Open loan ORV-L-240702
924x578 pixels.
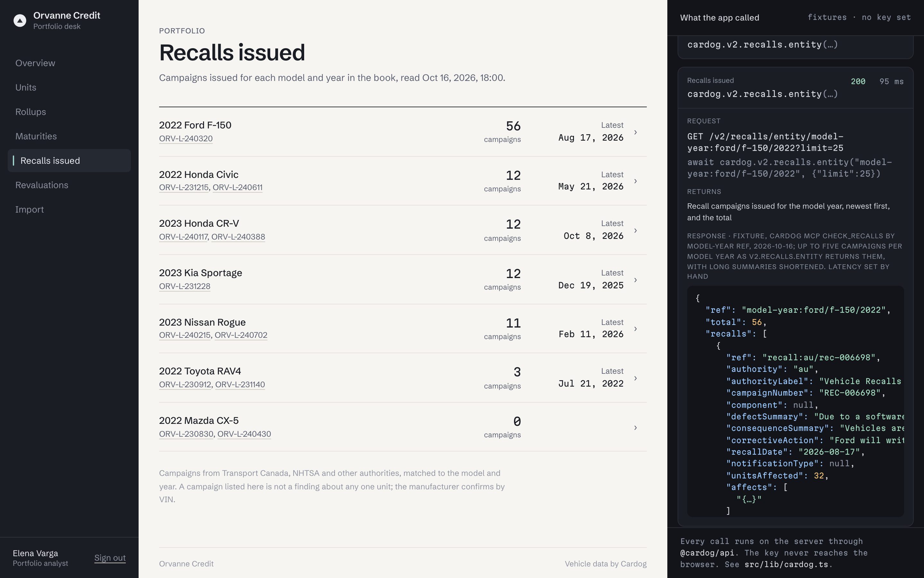click(241, 335)
